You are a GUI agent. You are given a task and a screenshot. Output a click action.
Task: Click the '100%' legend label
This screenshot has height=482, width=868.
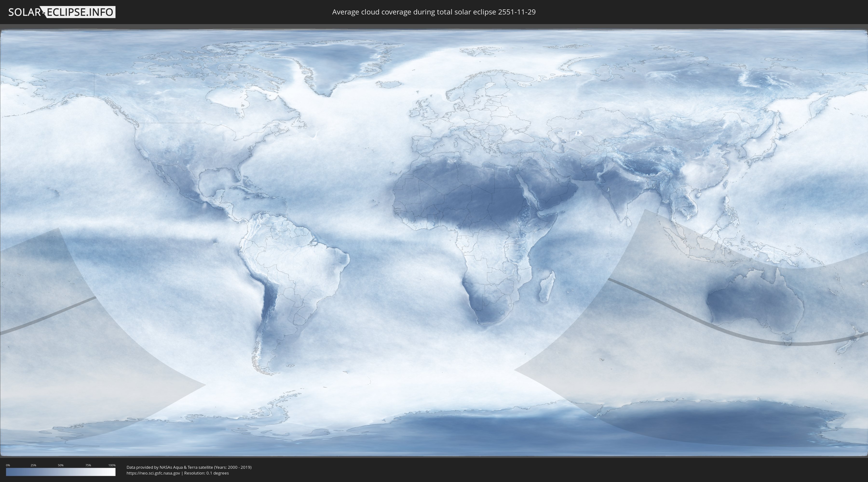(x=112, y=465)
